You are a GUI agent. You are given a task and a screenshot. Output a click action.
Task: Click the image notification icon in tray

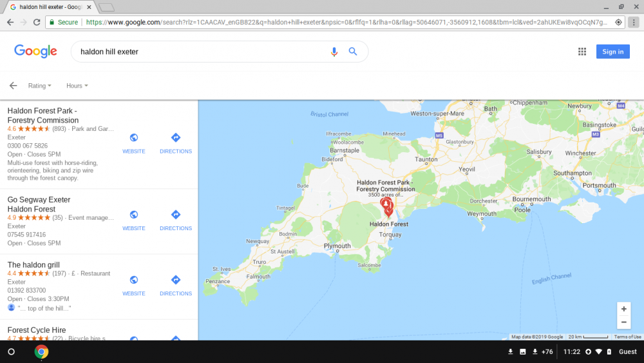point(522,351)
